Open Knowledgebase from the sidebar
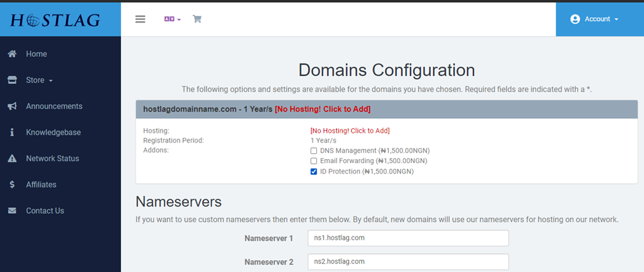 [x=53, y=133]
